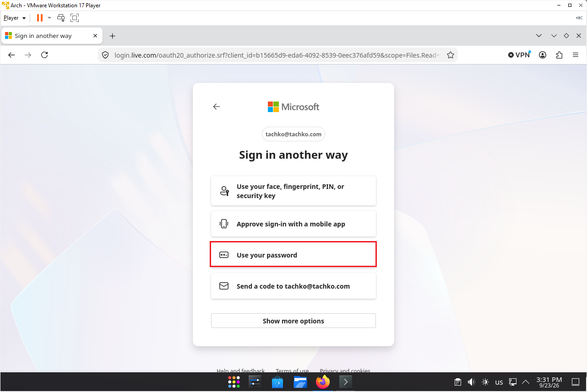Click the 'us' keyboard layout indicator

point(499,382)
